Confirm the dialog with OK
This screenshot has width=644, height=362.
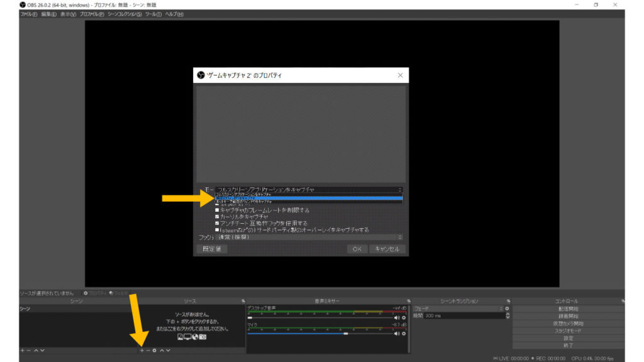pyautogui.click(x=357, y=249)
